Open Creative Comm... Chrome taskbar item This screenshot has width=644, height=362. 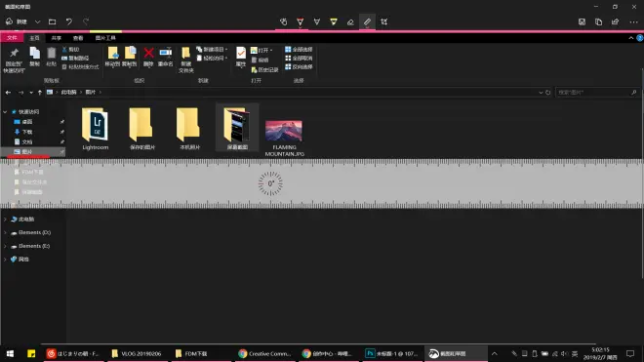coord(264,354)
